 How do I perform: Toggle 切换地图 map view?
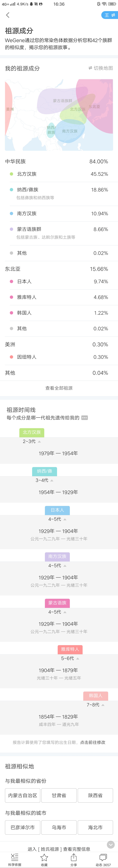[101, 68]
